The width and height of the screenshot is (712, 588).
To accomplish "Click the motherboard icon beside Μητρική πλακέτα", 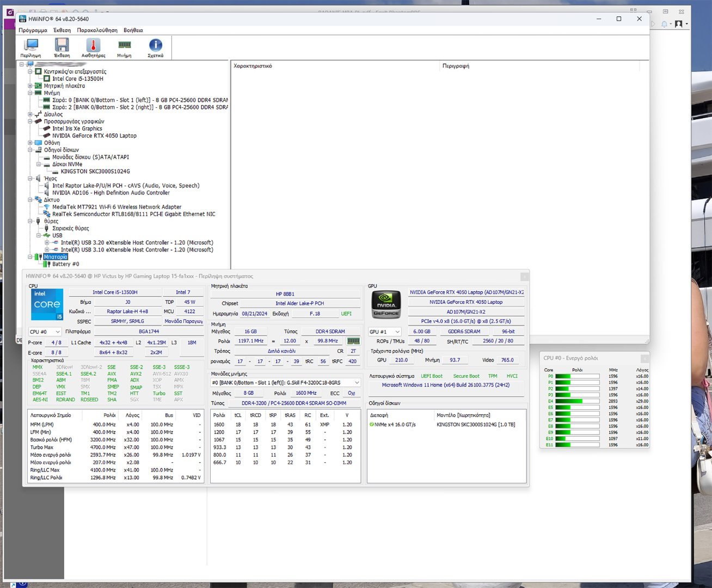I will click(38, 85).
